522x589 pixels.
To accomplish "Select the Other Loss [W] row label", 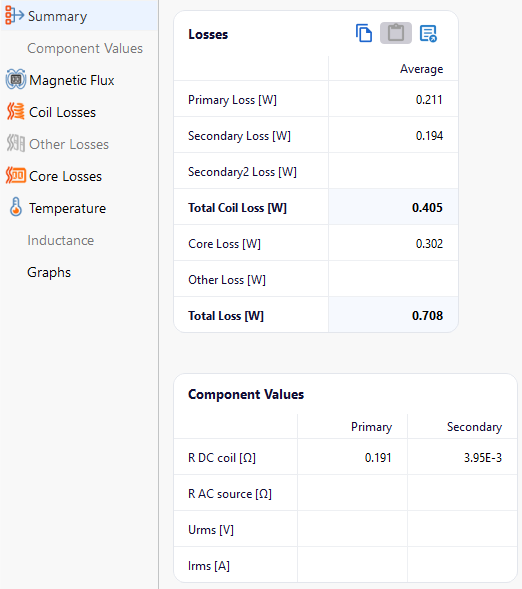I will [227, 280].
